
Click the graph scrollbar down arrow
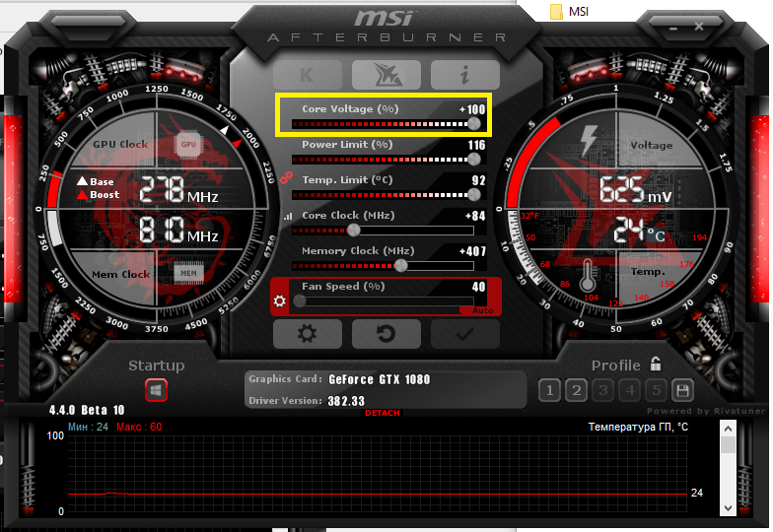pyautogui.click(x=728, y=508)
